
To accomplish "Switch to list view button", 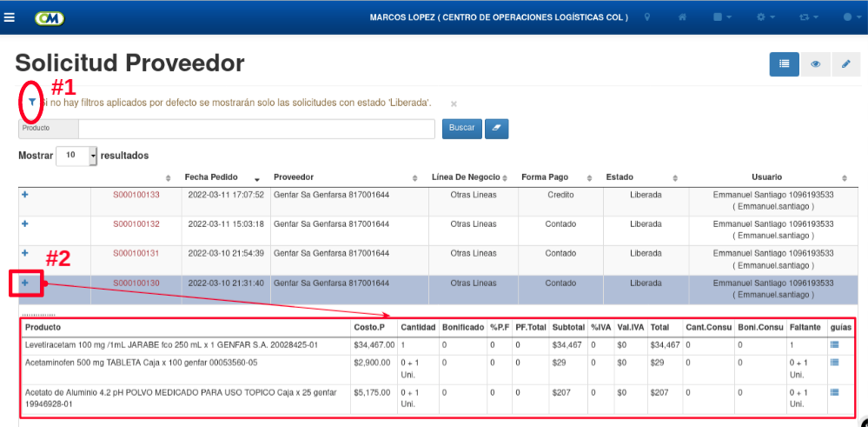I will coord(784,64).
